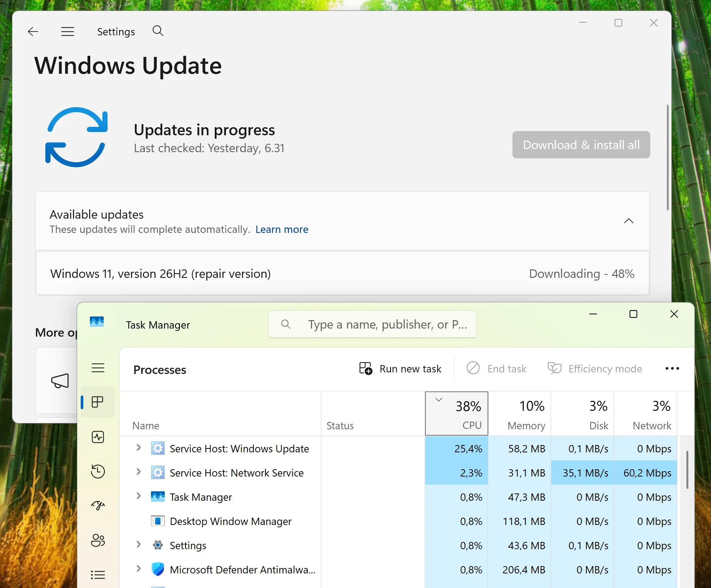Viewport: 711px width, 588px height.
Task: Expand Service Host: Windows Update process group
Action: [139, 448]
